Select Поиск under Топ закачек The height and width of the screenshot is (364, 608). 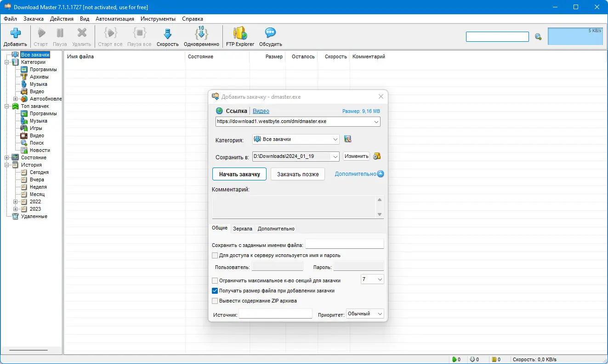(x=37, y=143)
